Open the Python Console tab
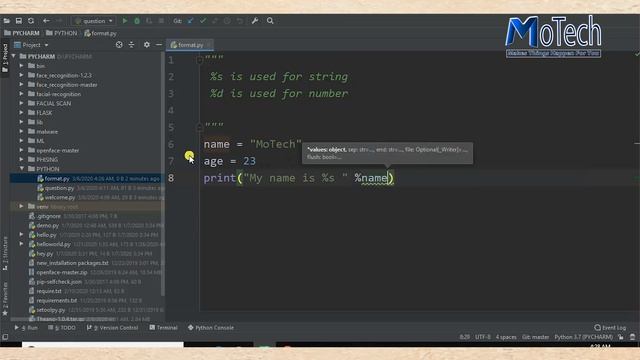640x360 pixels. click(211, 328)
